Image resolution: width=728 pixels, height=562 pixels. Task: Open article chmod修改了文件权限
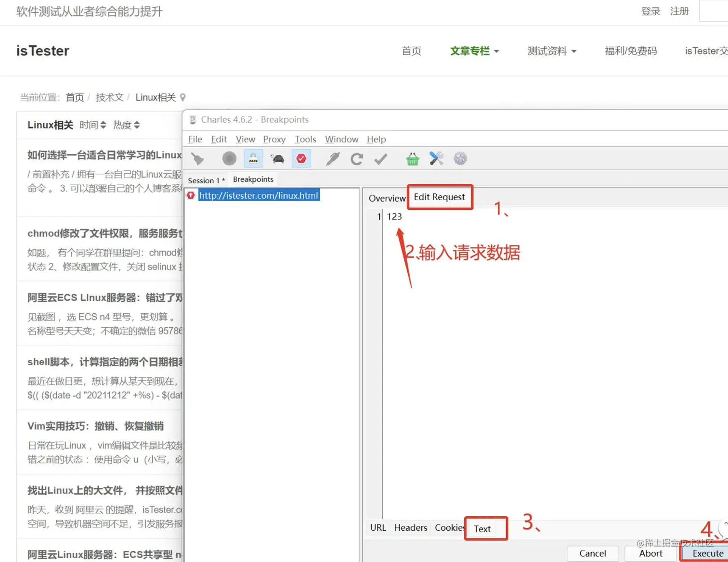[x=104, y=233]
